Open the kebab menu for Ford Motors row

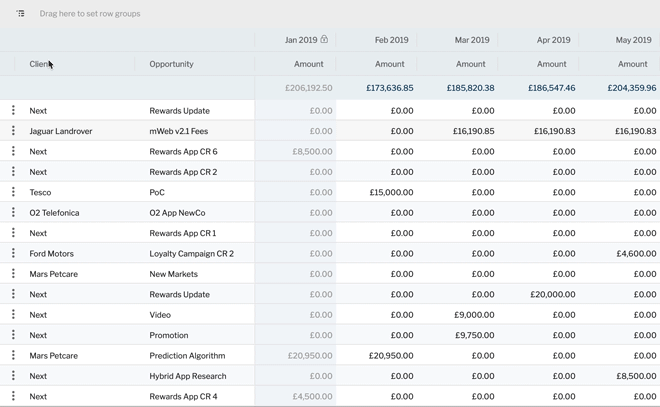(13, 253)
